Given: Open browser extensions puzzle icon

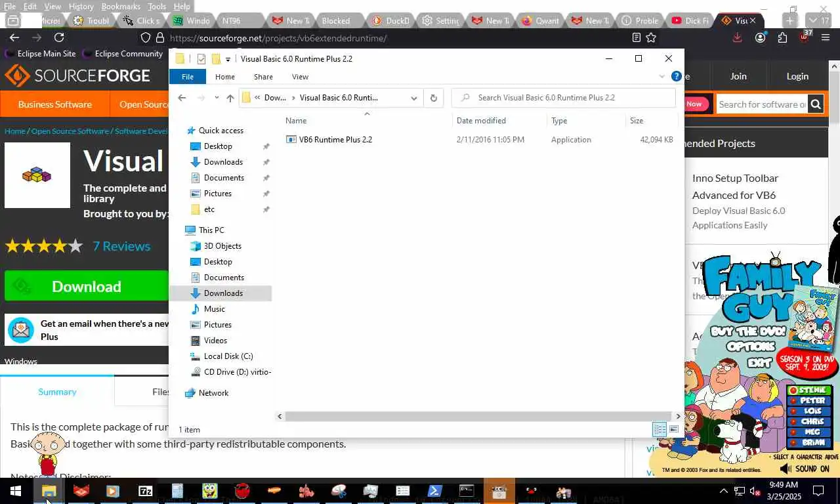Looking at the screenshot, I should click(782, 38).
